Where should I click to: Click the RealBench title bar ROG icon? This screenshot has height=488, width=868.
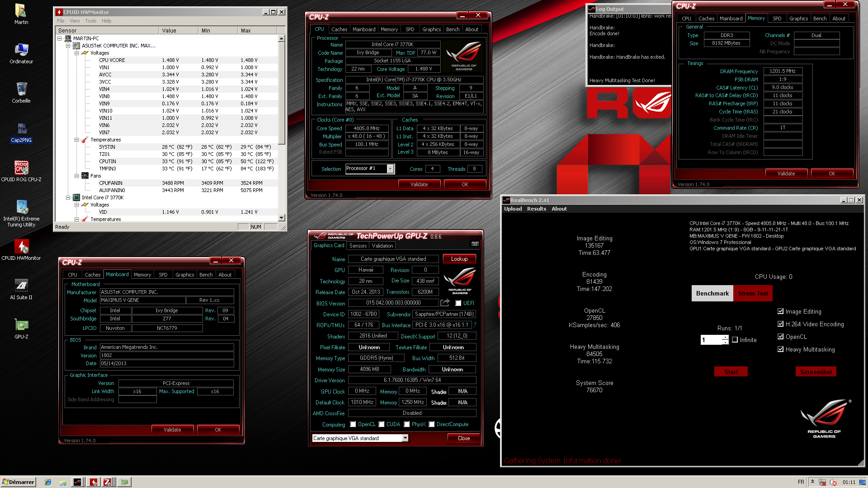tap(507, 200)
